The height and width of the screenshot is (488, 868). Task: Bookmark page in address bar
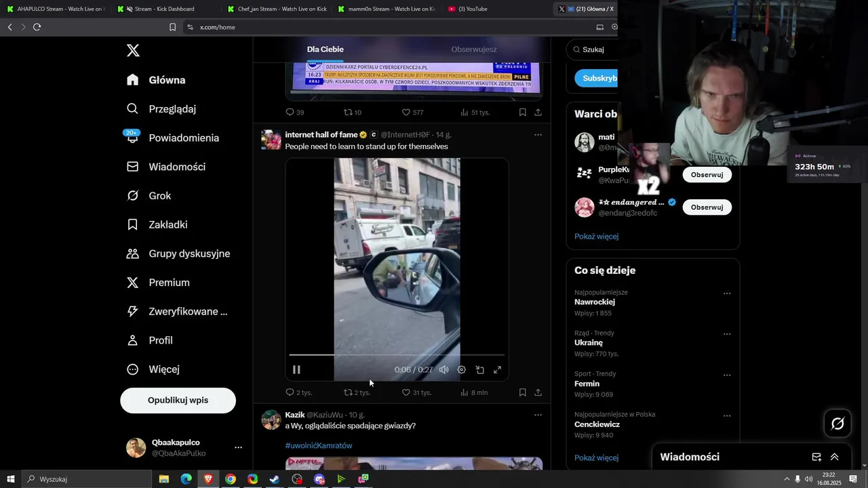coord(172,27)
